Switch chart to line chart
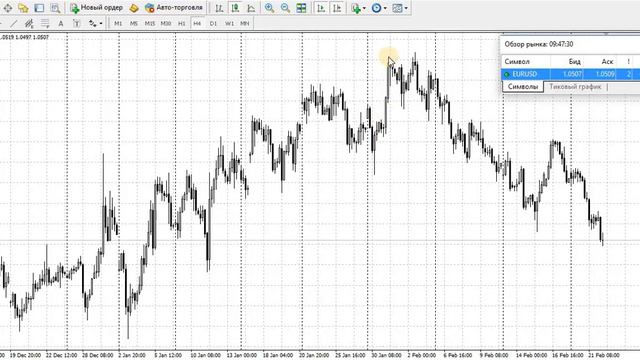Viewport: 640px width, 360px height. click(251, 8)
